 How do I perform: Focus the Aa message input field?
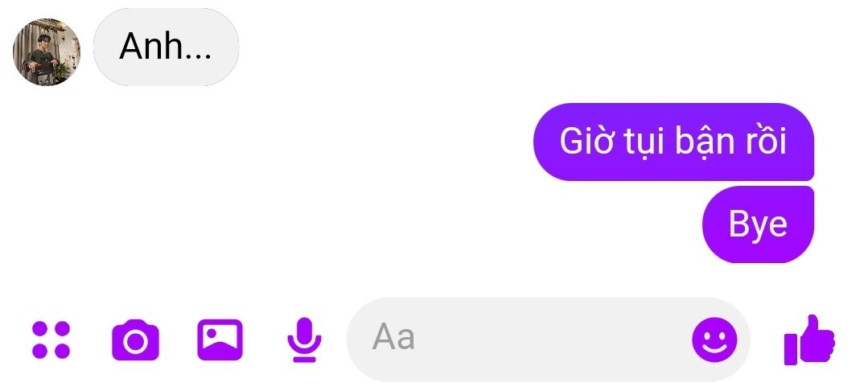(548, 340)
